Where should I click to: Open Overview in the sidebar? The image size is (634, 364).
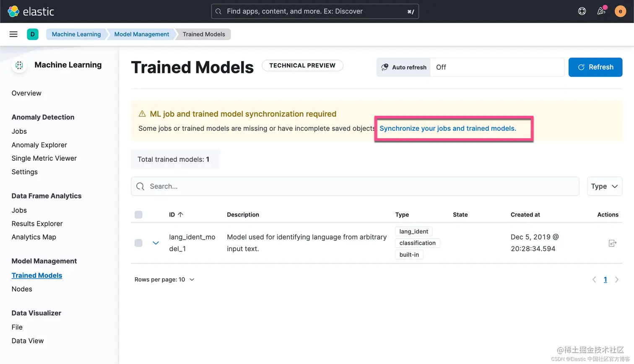pos(26,93)
